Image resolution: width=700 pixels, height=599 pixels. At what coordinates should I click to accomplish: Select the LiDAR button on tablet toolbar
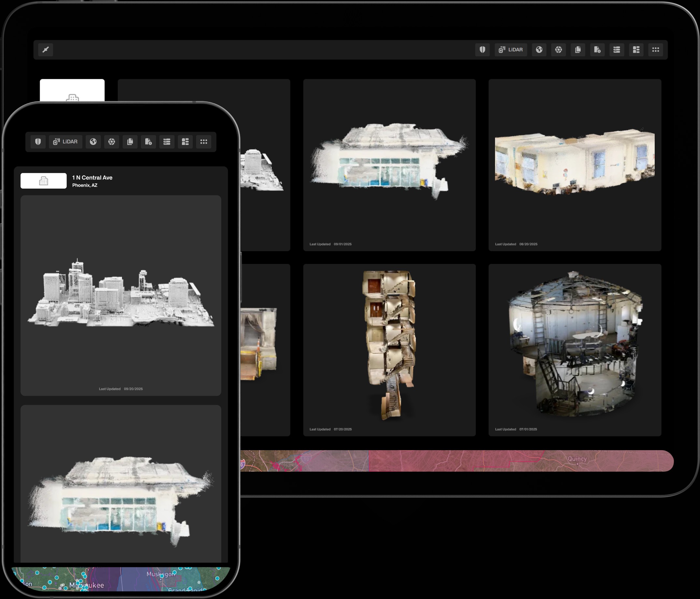pyautogui.click(x=510, y=50)
